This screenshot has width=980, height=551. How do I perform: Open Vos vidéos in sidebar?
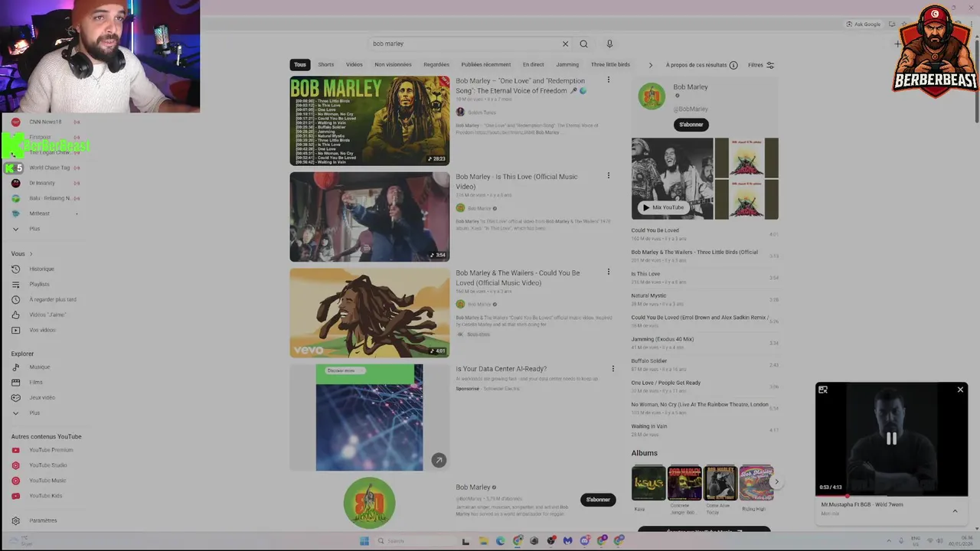click(x=42, y=330)
